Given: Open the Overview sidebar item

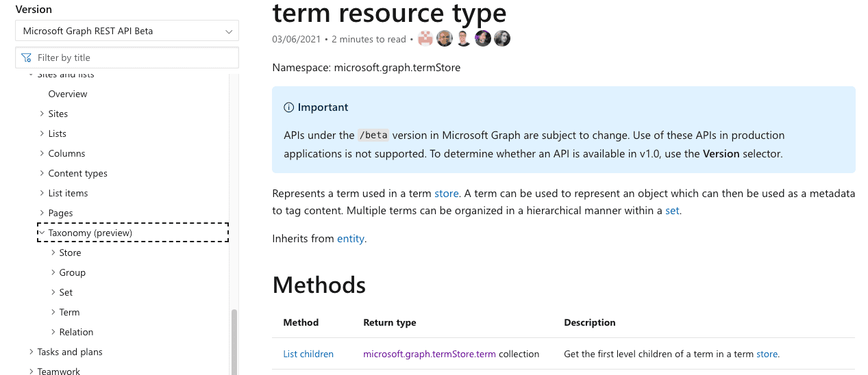Looking at the screenshot, I should (x=68, y=94).
